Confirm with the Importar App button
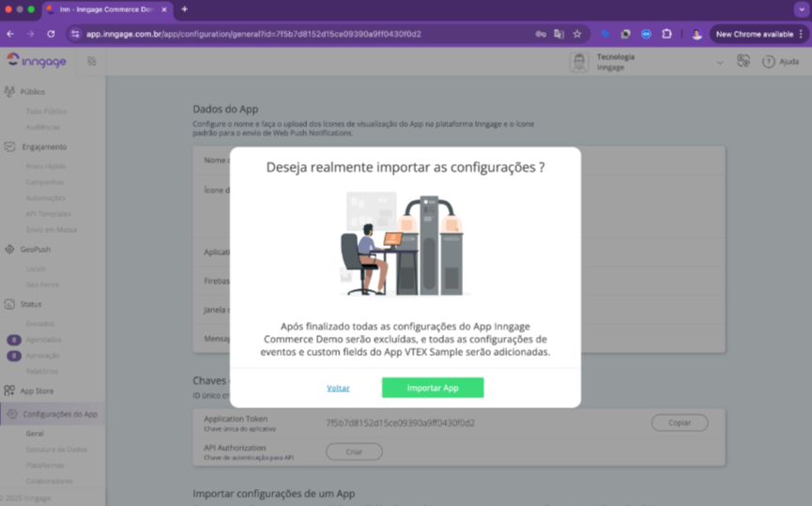The height and width of the screenshot is (506, 812). [433, 388]
